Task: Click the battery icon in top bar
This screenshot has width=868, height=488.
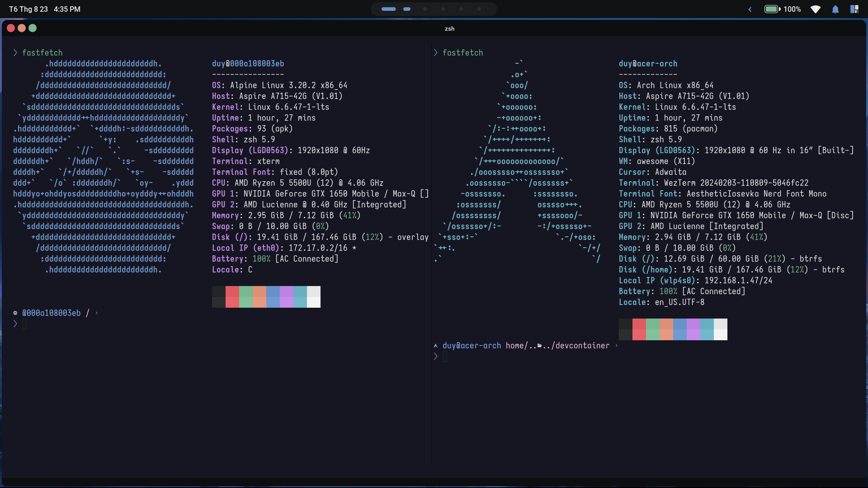Action: (x=772, y=9)
